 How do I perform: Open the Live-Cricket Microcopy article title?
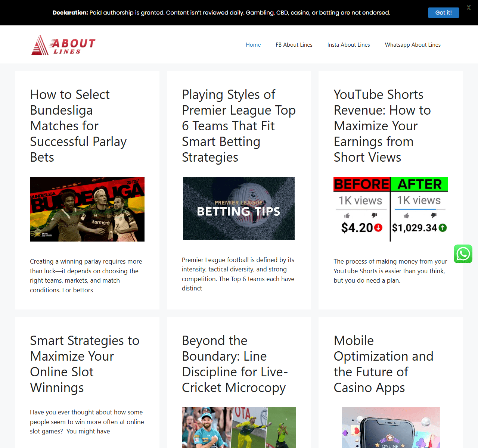pos(235,364)
